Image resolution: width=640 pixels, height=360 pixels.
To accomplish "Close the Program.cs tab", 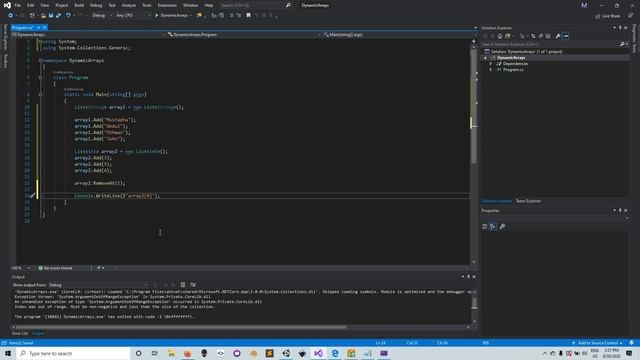I will point(44,27).
